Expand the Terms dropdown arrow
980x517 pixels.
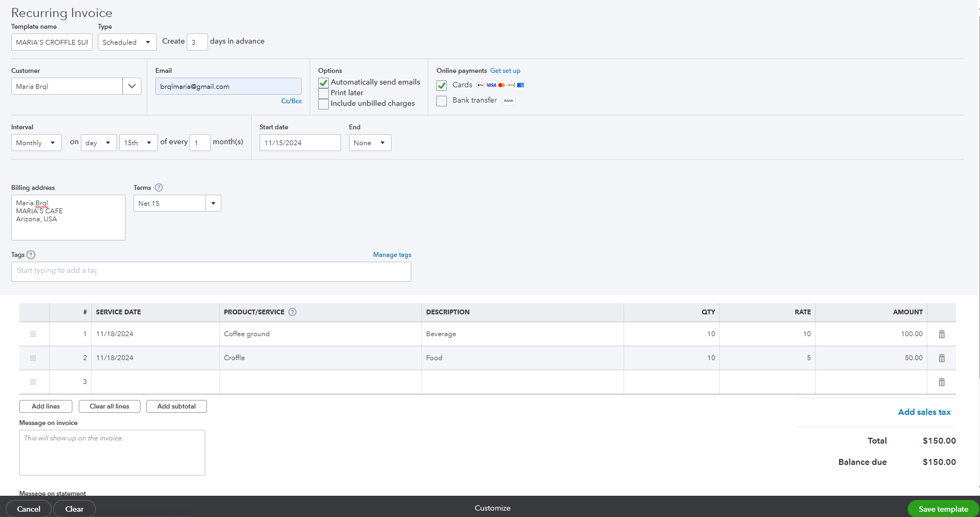(213, 203)
